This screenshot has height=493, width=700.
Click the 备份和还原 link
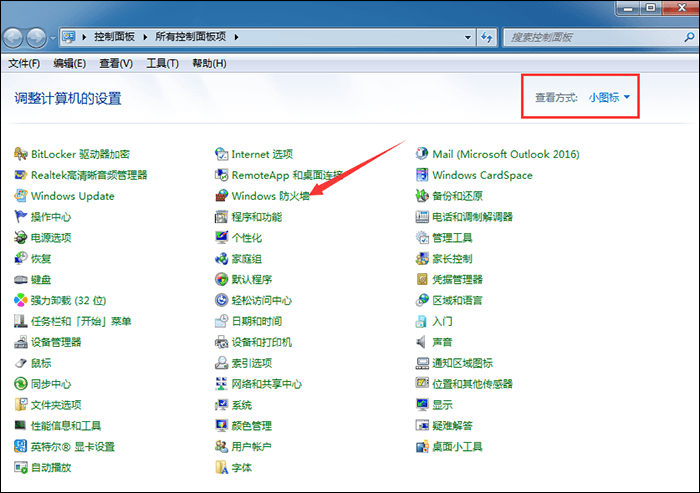pos(457,196)
